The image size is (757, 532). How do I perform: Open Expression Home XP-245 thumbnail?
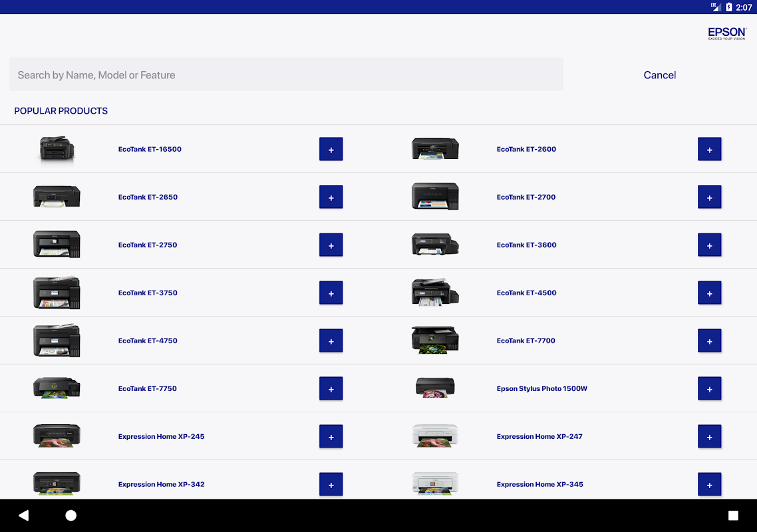[x=57, y=436]
